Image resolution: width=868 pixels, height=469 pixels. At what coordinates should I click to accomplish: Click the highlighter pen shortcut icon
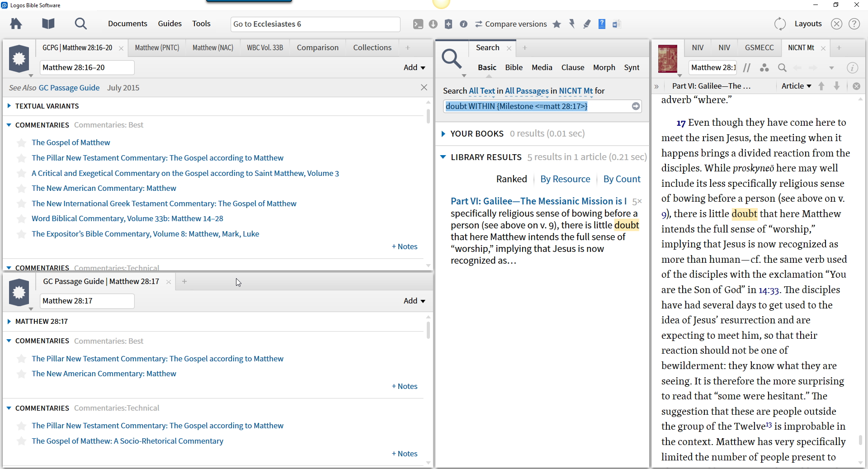pos(587,24)
